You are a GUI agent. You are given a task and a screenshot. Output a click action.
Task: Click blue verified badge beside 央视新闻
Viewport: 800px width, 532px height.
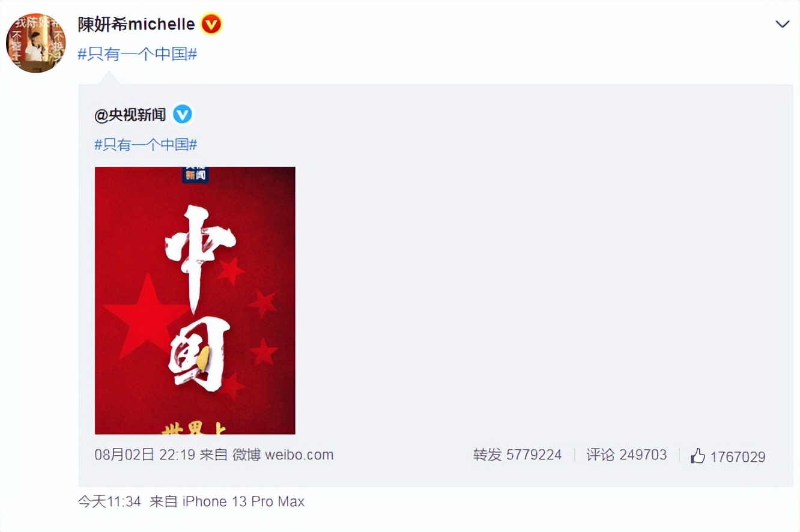click(183, 114)
